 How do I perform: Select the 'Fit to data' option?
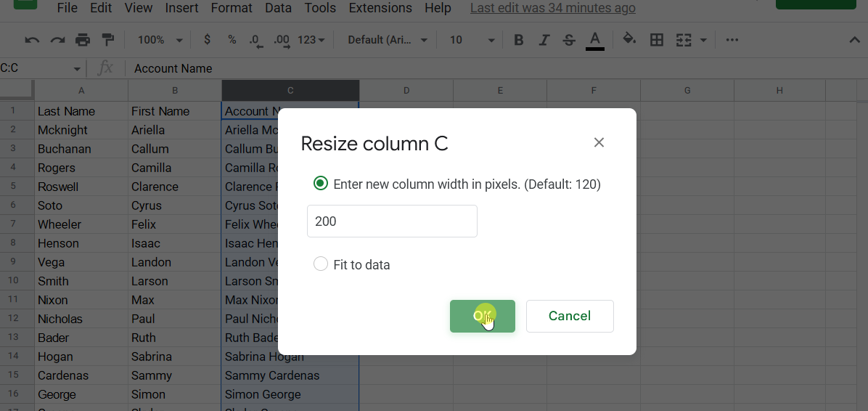(321, 264)
